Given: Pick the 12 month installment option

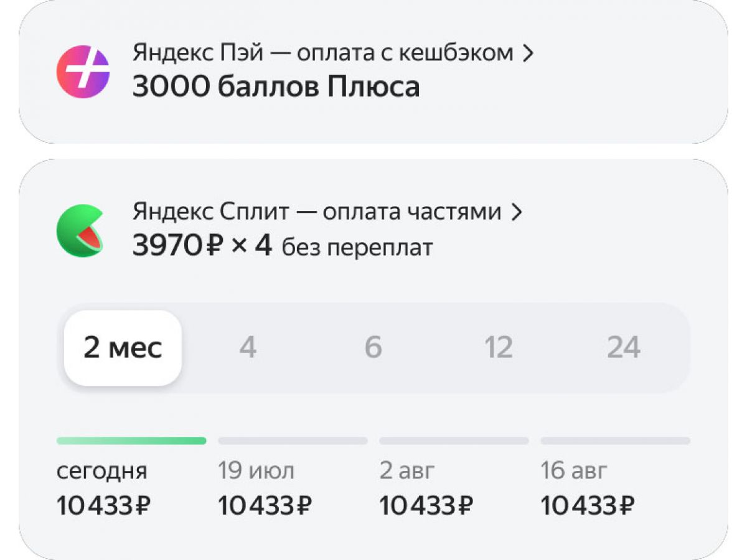Looking at the screenshot, I should 498,348.
